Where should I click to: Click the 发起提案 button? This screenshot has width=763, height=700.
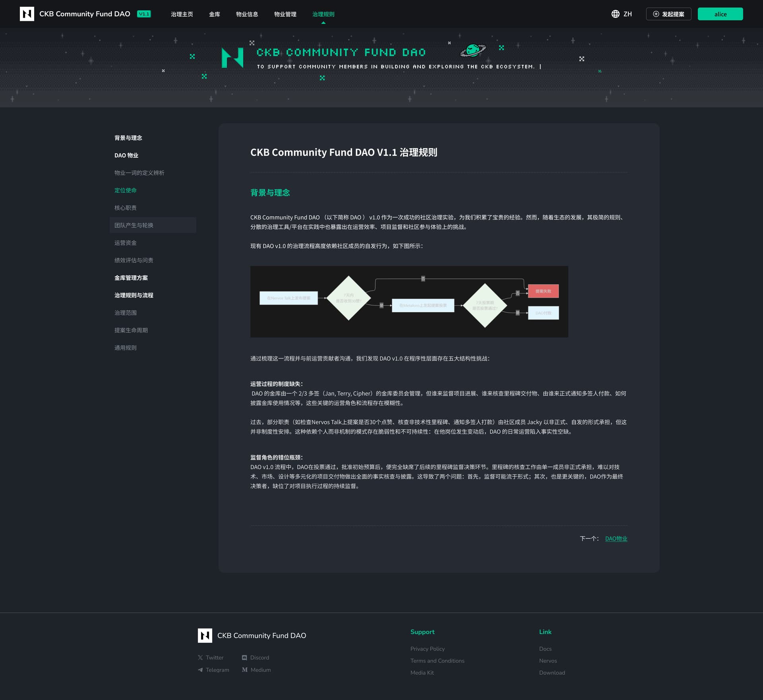[668, 14]
